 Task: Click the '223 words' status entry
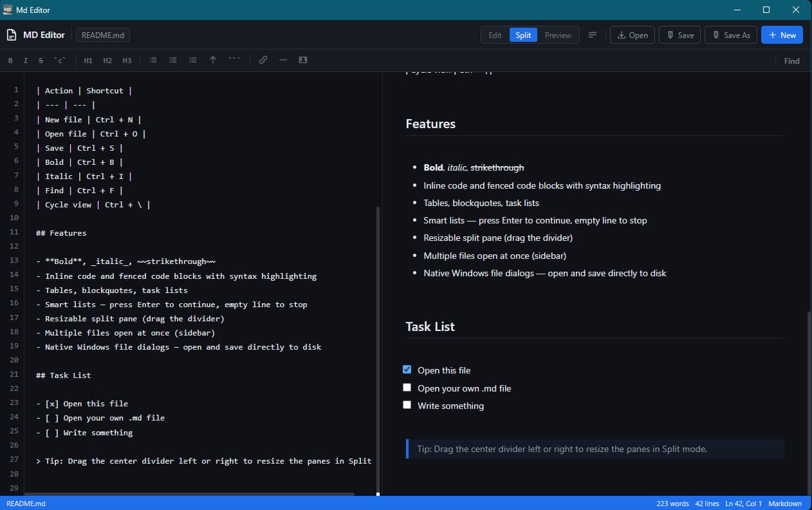tap(672, 504)
